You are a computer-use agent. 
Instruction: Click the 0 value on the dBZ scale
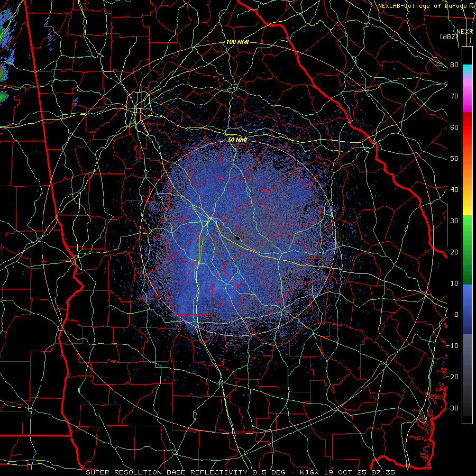tap(456, 315)
